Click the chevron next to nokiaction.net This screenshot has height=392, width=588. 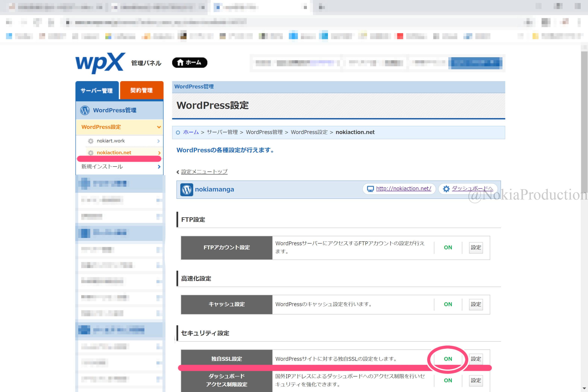click(159, 153)
